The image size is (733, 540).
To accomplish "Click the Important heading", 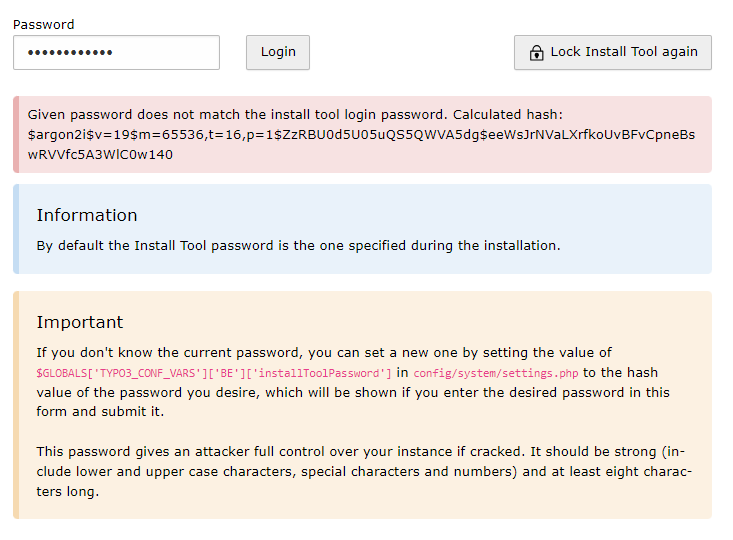I will pyautogui.click(x=80, y=322).
